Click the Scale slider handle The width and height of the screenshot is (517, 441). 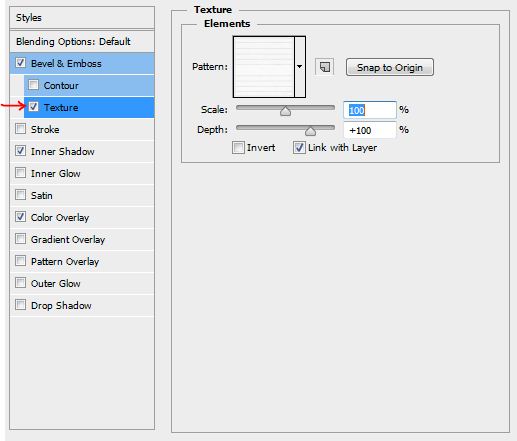point(285,111)
